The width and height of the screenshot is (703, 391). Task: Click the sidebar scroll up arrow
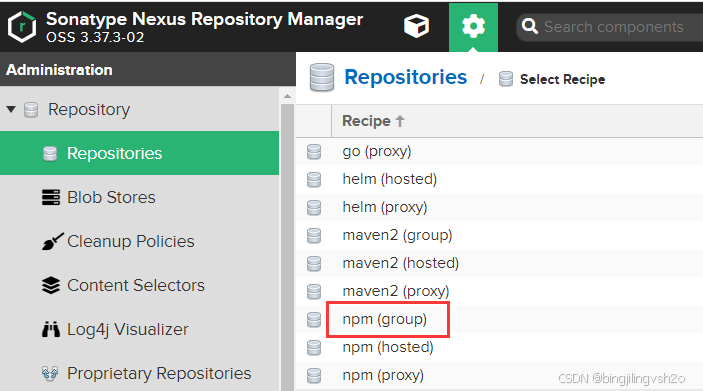coord(287,96)
